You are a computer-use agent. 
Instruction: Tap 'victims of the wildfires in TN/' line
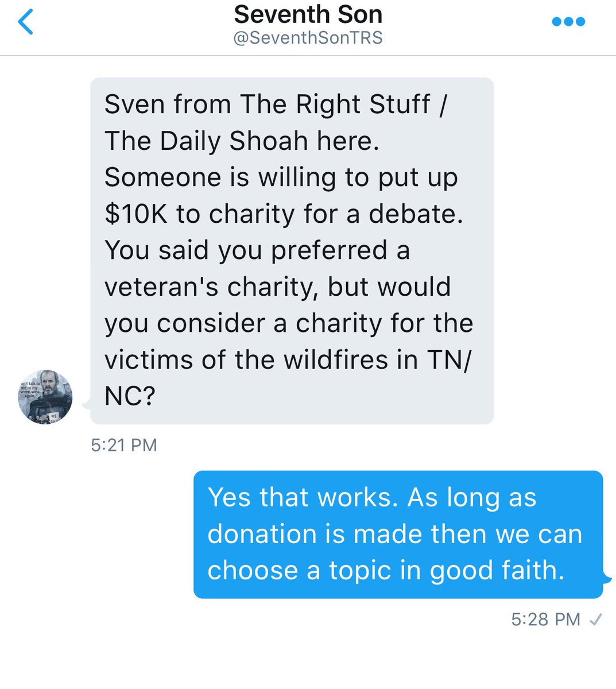(288, 360)
